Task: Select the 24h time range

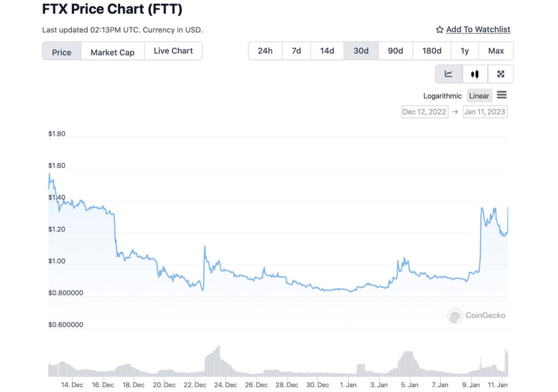Action: 265,50
